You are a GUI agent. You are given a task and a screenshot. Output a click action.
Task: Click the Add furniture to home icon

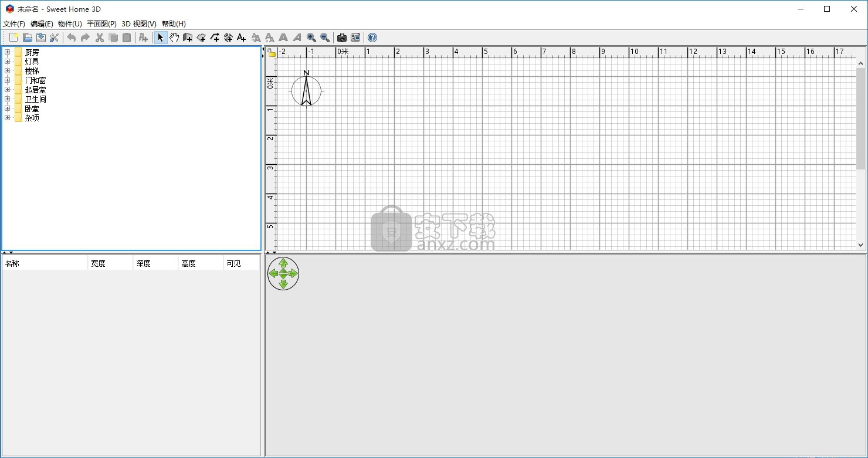click(x=143, y=38)
